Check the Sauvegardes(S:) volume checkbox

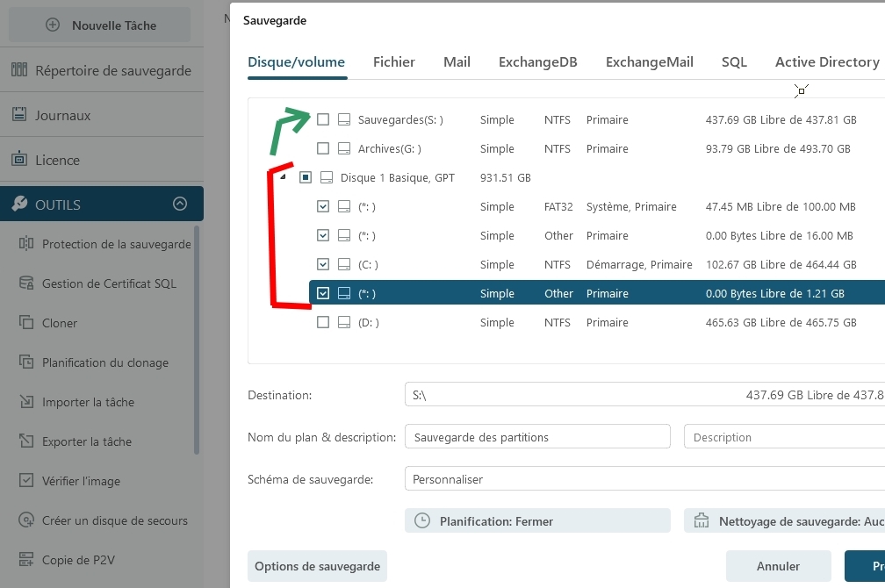click(323, 119)
